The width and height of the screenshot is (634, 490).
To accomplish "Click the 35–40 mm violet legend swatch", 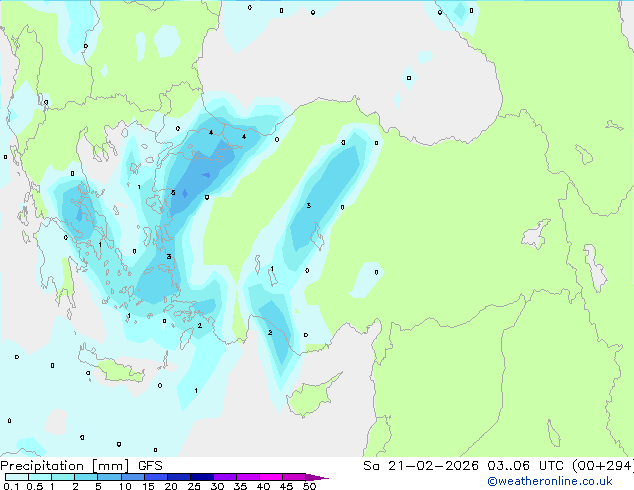I will [248, 477].
